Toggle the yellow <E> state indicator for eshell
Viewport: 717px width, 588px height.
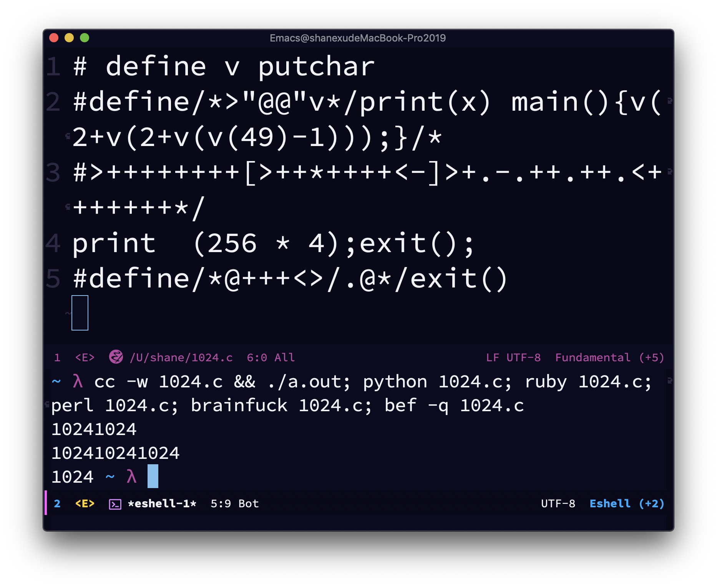85,503
